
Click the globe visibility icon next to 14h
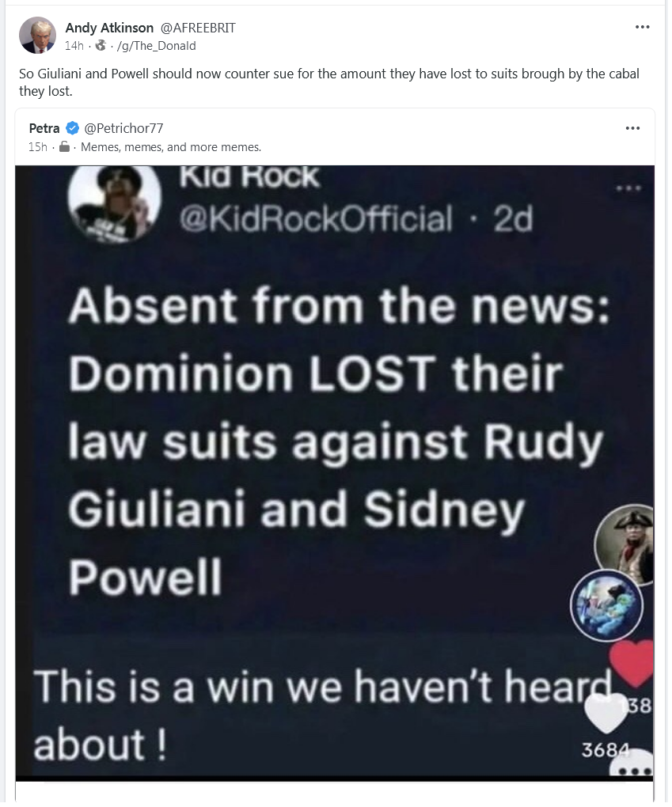(101, 46)
